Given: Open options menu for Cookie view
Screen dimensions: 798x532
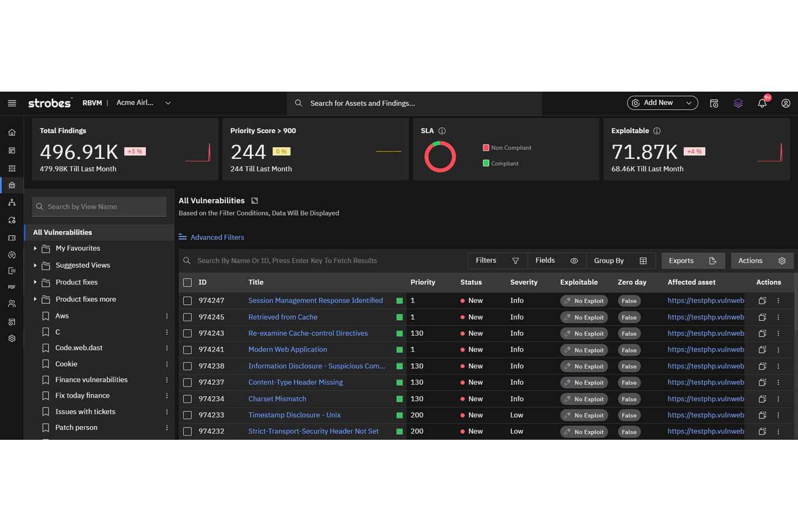Looking at the screenshot, I should (x=167, y=364).
